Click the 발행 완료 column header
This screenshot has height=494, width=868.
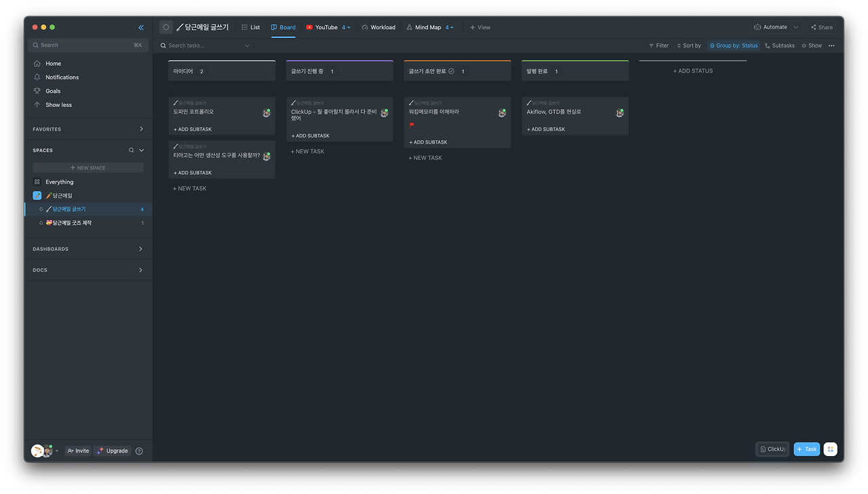tap(575, 71)
